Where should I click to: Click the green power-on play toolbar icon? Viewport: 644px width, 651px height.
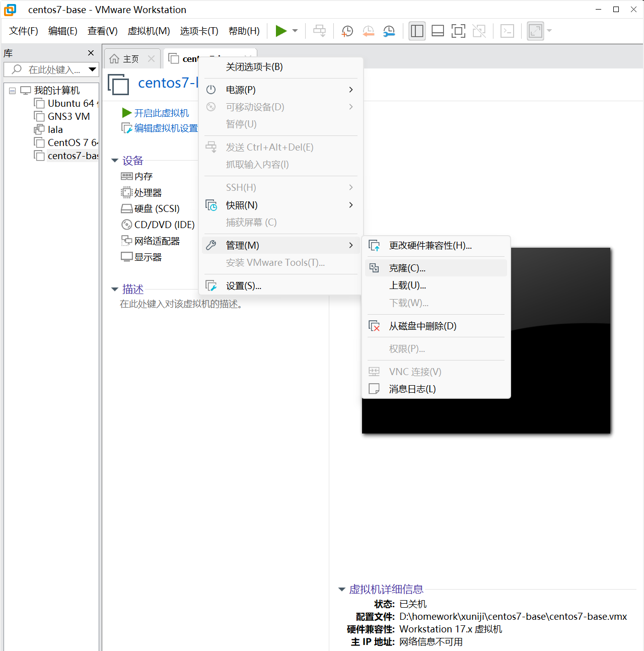(281, 31)
